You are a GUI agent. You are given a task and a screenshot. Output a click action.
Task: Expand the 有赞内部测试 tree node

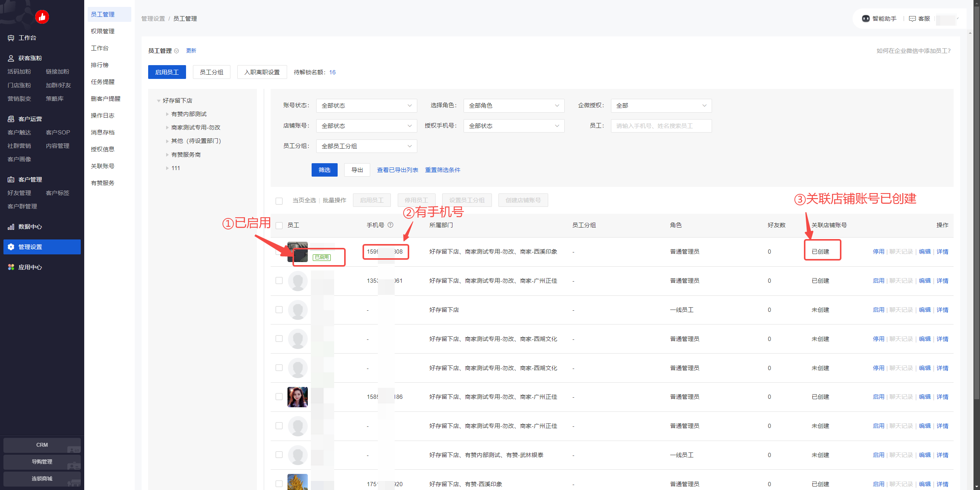pos(167,114)
